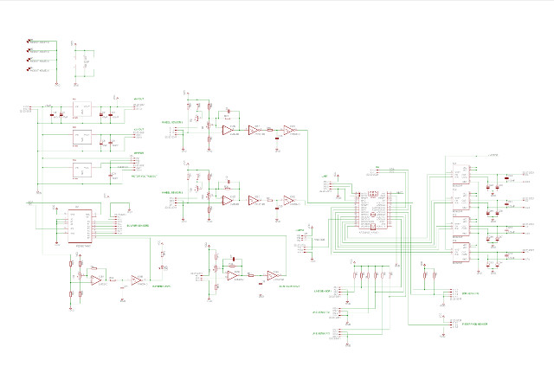Image resolution: width=554 pixels, height=392 pixels.
Task: Click the inverter right of bottom-center op-amp
Action: 272,275
